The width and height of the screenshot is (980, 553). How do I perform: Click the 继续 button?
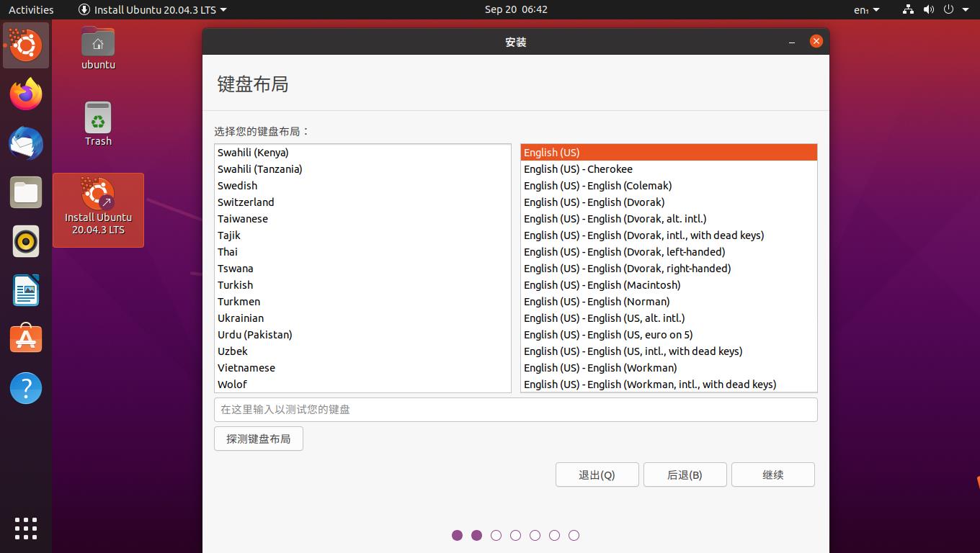pyautogui.click(x=772, y=475)
